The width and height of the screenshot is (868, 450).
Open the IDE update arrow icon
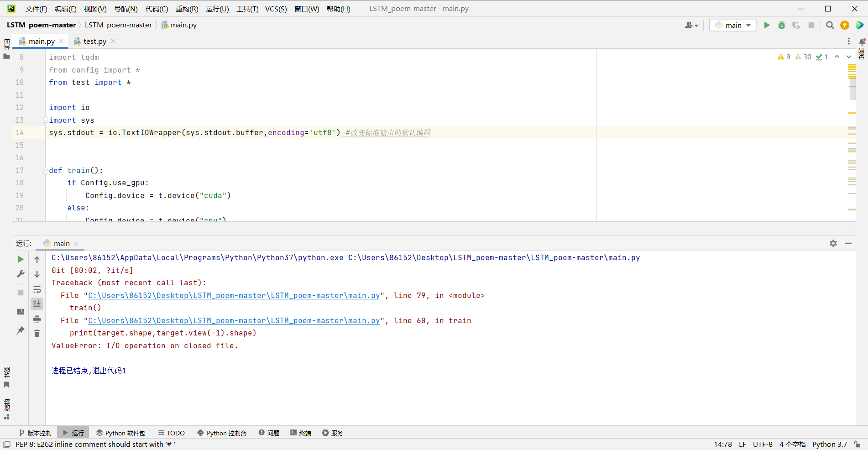[845, 25]
